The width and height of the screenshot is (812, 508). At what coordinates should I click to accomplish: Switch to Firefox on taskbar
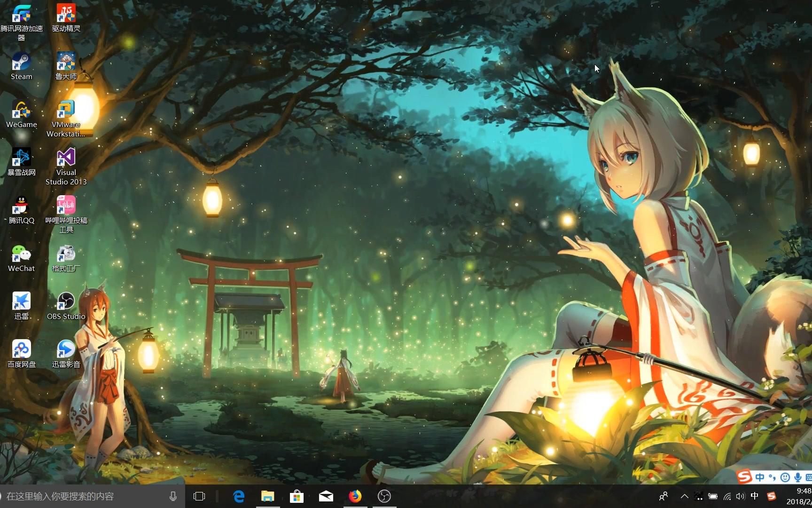tap(355, 496)
